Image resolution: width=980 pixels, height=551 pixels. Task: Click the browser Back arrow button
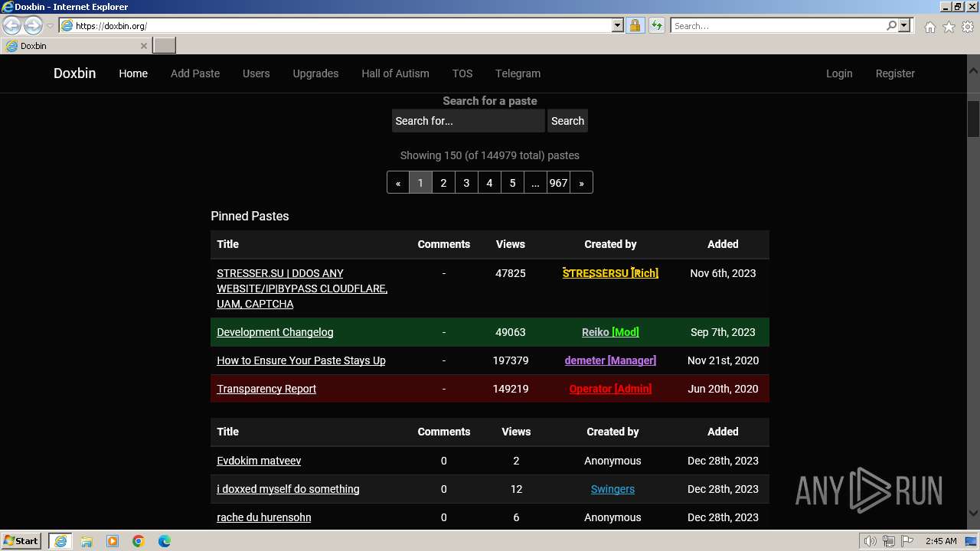pyautogui.click(x=12, y=26)
